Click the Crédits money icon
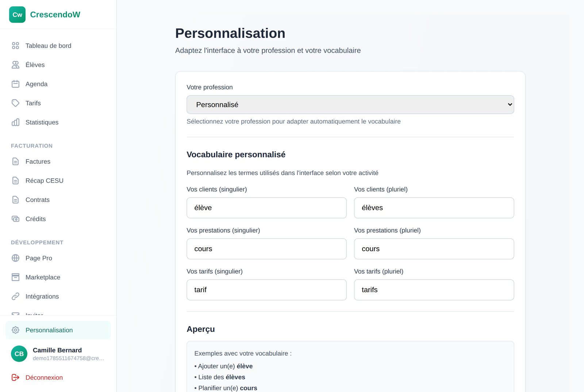584x392 pixels. tap(15, 219)
